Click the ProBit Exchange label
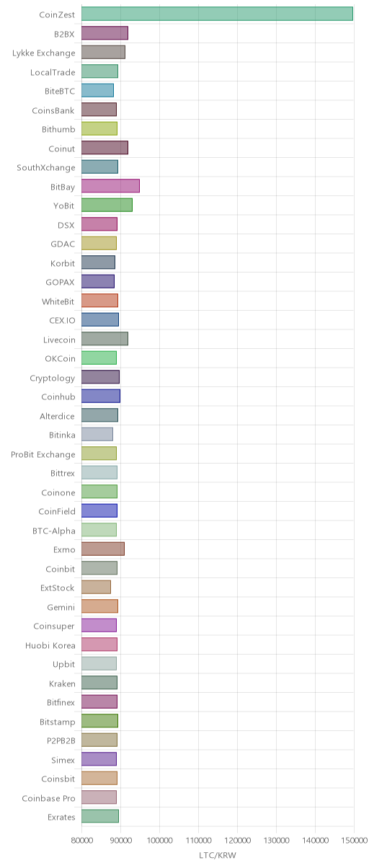 (x=43, y=453)
